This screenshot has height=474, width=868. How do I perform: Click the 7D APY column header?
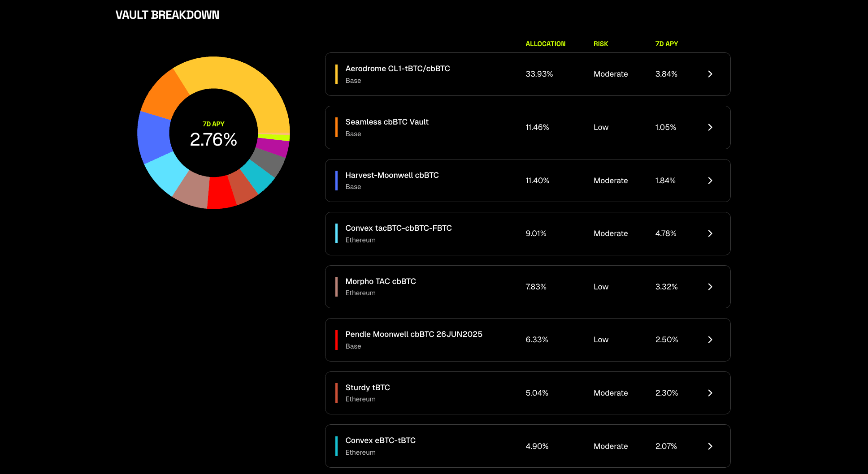pyautogui.click(x=666, y=44)
